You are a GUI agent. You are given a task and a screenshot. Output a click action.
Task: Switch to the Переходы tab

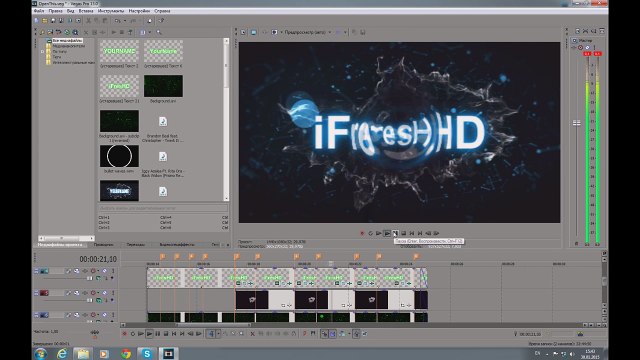click(x=136, y=244)
